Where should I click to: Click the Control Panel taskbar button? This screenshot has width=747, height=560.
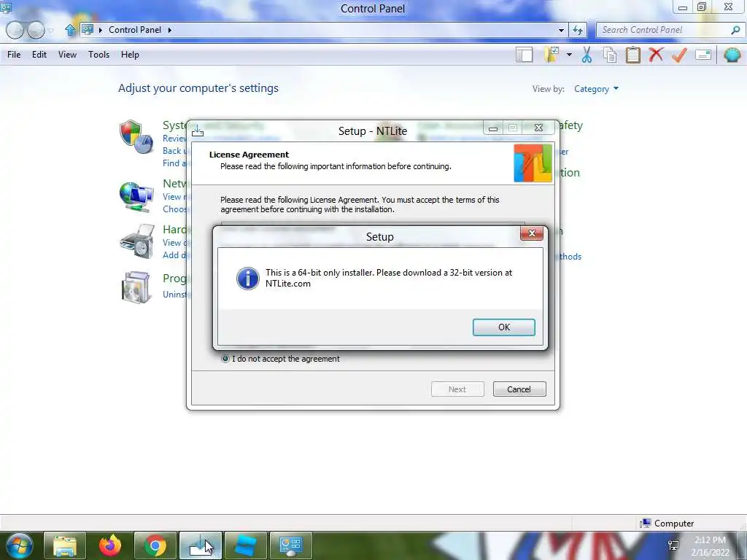[290, 545]
